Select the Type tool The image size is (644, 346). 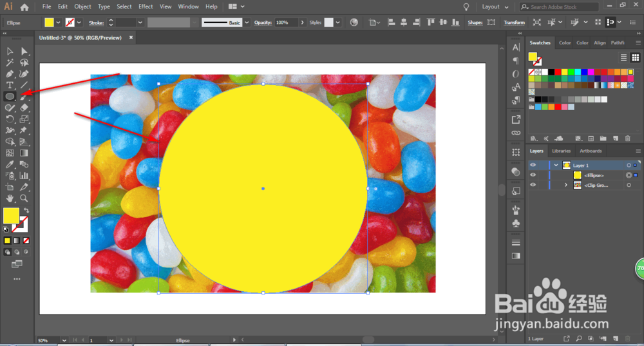click(10, 85)
